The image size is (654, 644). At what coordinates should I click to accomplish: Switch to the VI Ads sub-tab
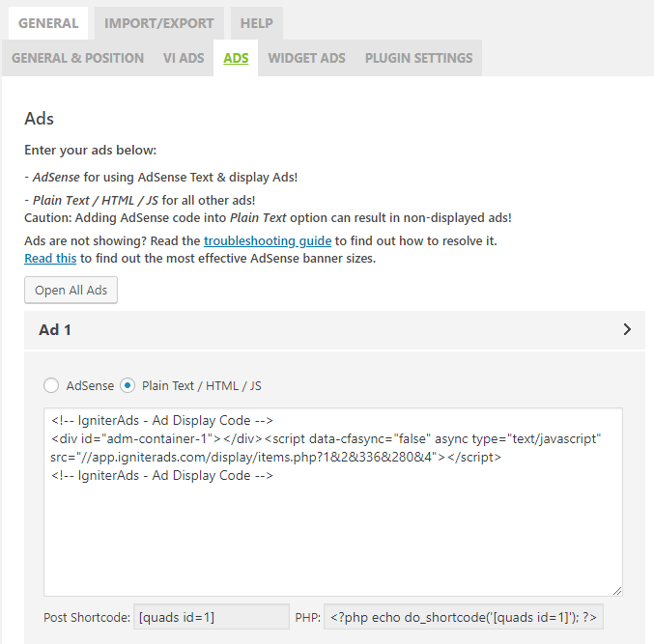click(x=184, y=58)
